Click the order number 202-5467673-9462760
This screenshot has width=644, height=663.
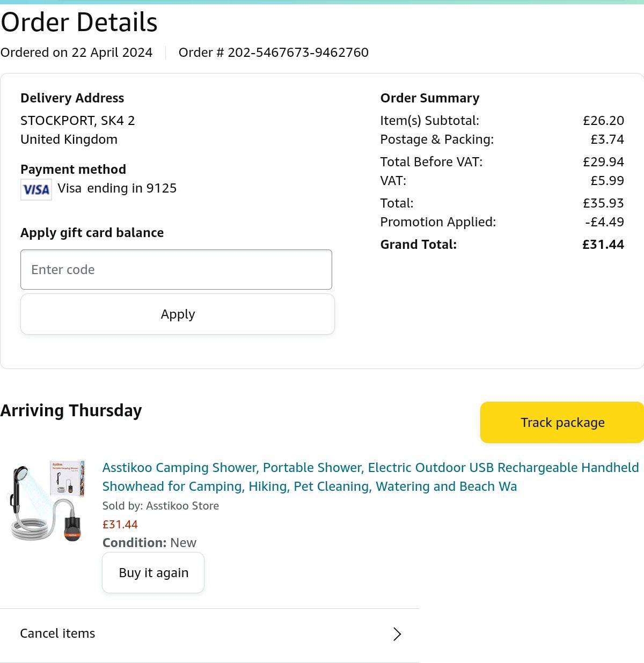(298, 53)
